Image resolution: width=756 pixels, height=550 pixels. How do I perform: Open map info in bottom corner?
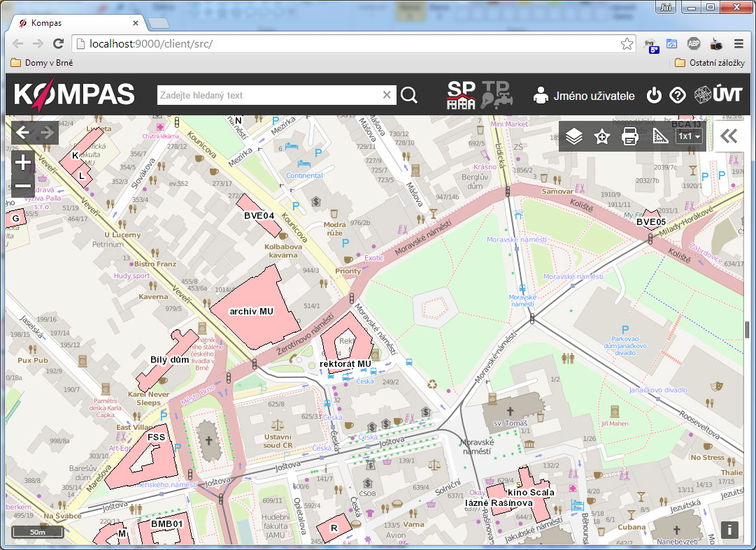pyautogui.click(x=729, y=530)
